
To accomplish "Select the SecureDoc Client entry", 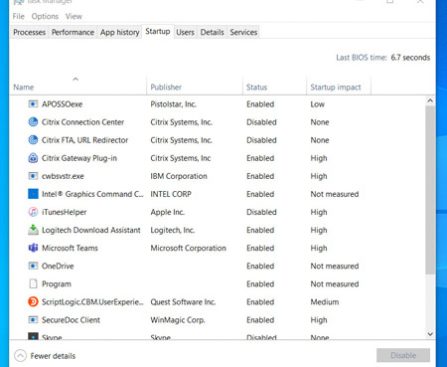I will point(71,320).
